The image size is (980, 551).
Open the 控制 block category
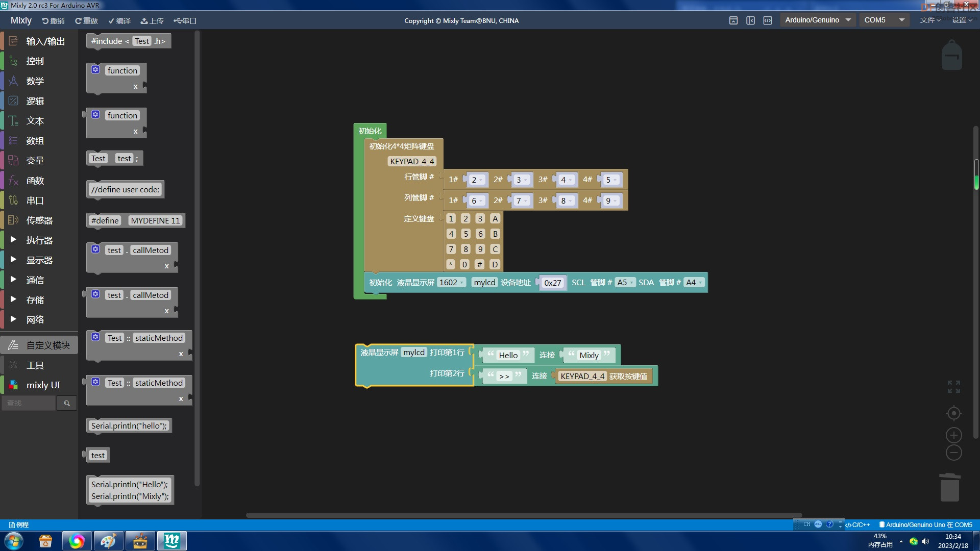[40, 61]
